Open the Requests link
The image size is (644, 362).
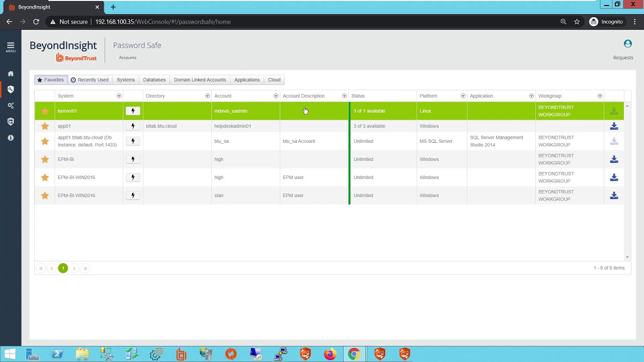pos(623,58)
